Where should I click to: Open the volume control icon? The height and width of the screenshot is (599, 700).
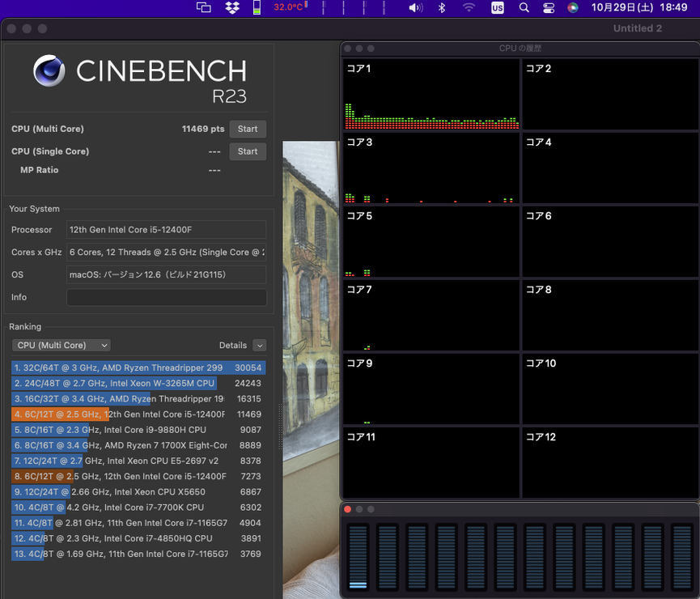(416, 7)
